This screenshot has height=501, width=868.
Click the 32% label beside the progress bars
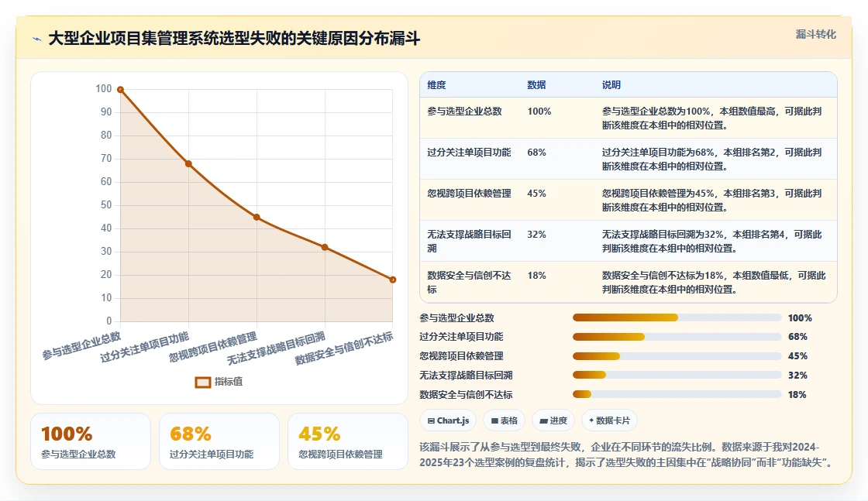click(x=797, y=375)
